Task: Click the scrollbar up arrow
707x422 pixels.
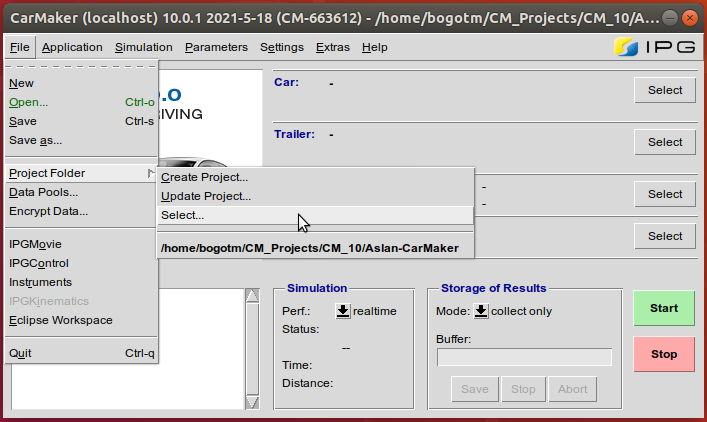Action: (x=252, y=295)
